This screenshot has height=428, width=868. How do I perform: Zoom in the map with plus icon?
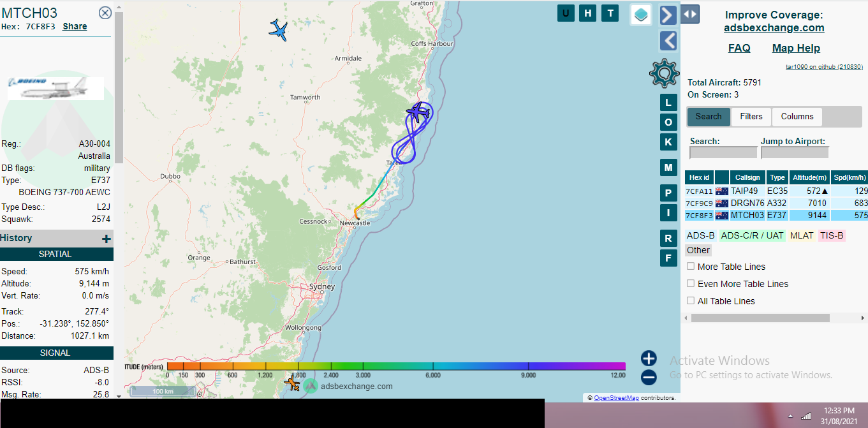click(x=649, y=358)
